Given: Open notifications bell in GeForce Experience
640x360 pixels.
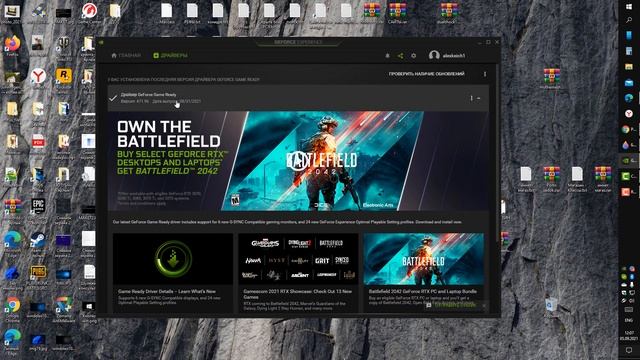Looking at the screenshot, I should 387,56.
